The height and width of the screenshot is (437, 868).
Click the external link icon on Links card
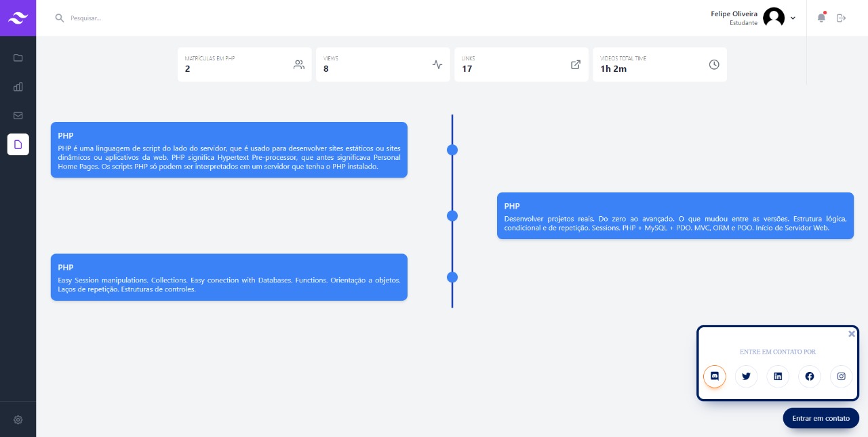[576, 64]
